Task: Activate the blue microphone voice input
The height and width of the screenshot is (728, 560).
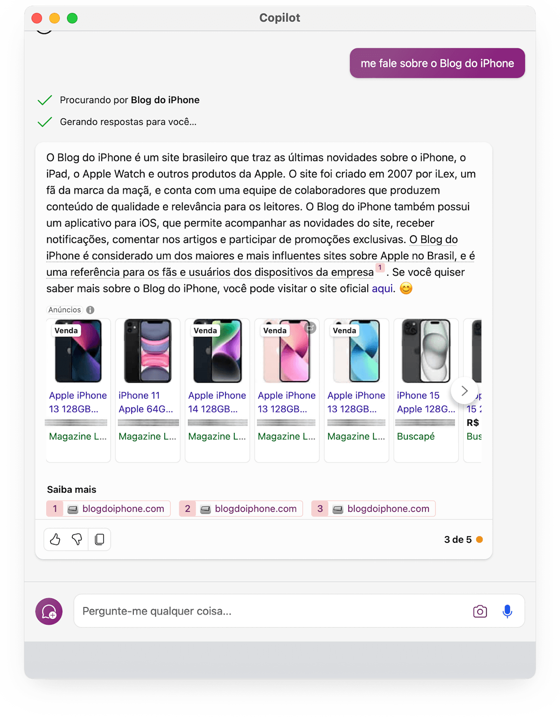Action: click(507, 611)
